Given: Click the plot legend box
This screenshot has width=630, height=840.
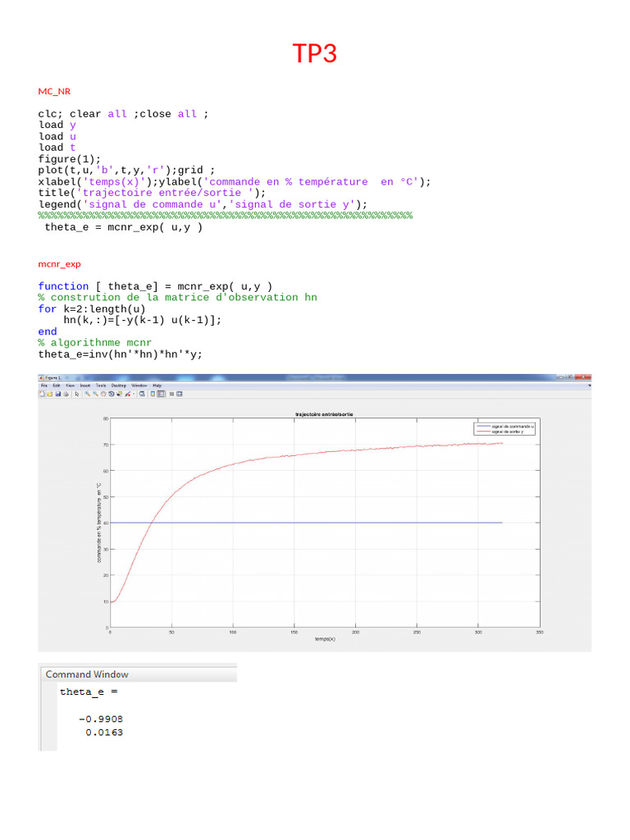Looking at the screenshot, I should point(504,429).
